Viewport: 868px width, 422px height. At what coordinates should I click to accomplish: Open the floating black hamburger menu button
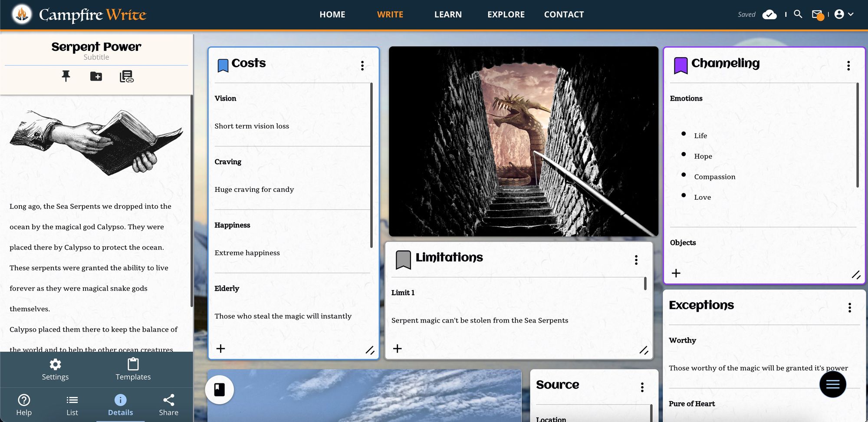(832, 384)
